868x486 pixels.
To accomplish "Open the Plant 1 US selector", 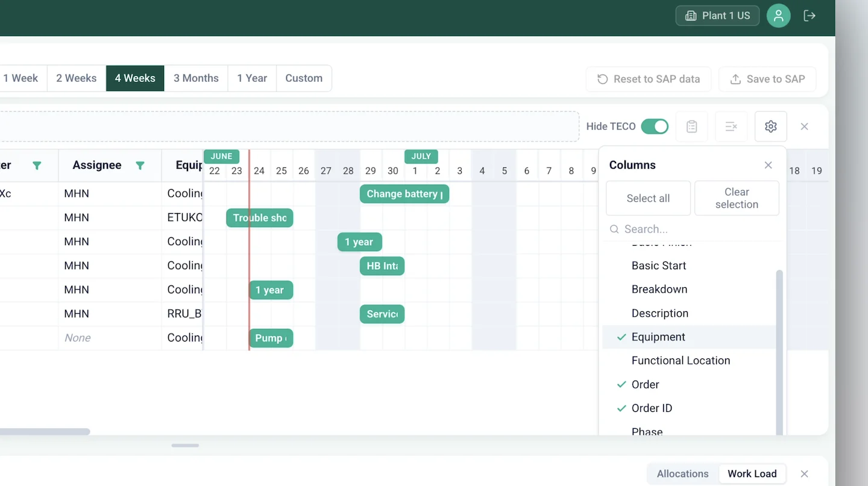I will (717, 16).
